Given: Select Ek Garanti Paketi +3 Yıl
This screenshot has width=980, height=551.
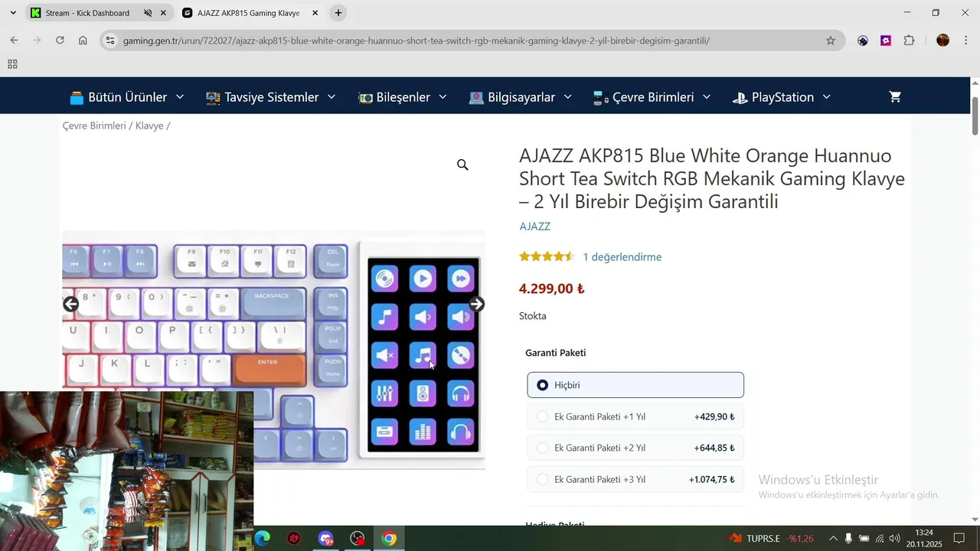Looking at the screenshot, I should point(635,479).
